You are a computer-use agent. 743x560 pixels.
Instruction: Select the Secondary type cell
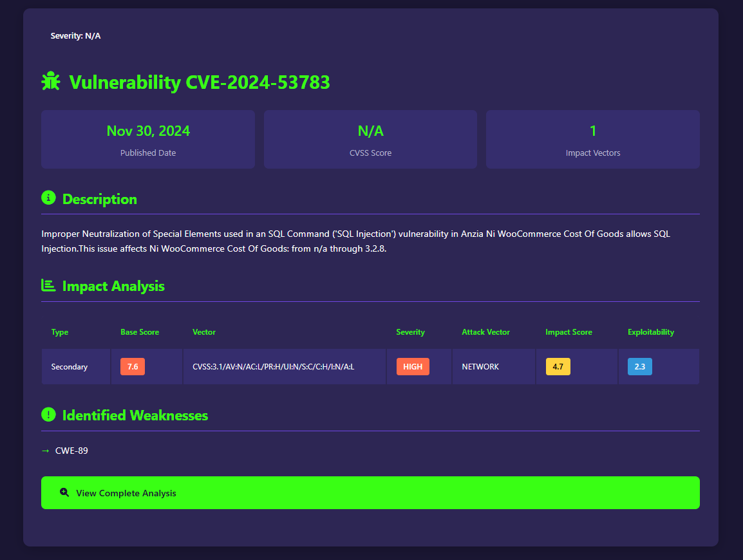[76, 367]
